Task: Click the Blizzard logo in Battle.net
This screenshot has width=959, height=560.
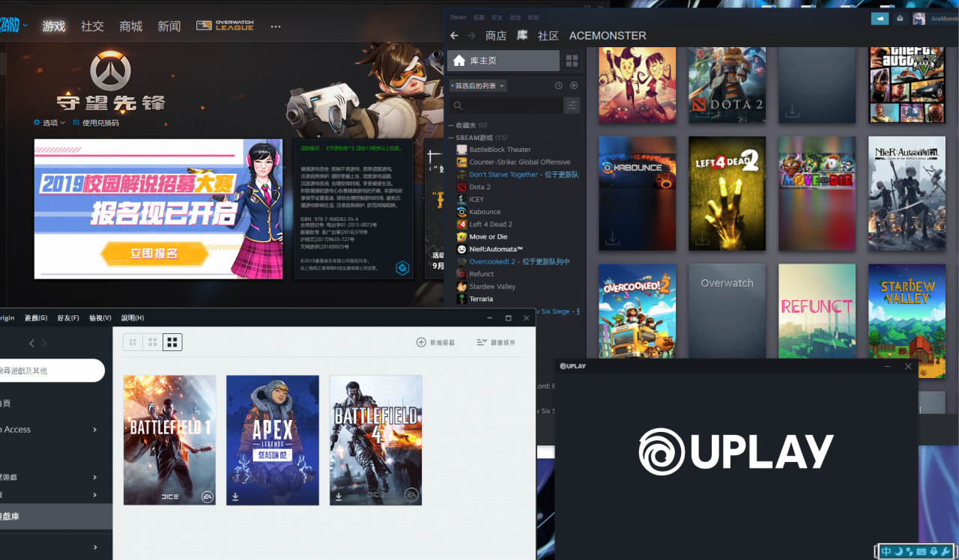Action: [x=9, y=25]
